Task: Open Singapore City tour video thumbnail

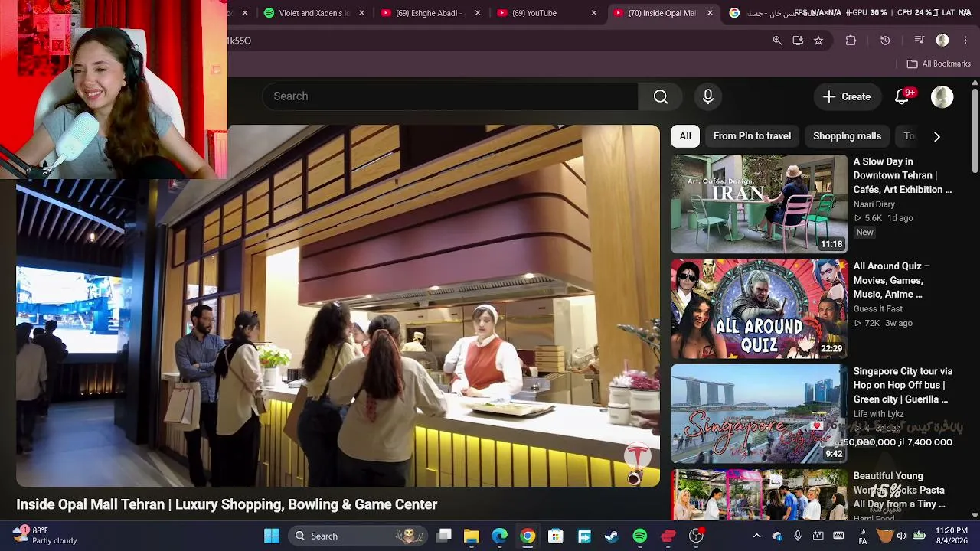Action: (x=759, y=413)
